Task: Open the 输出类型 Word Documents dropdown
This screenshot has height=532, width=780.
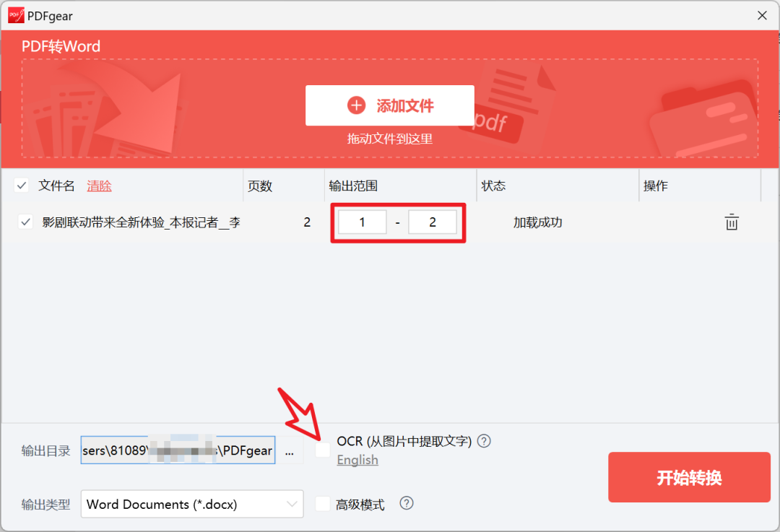Action: (x=192, y=504)
